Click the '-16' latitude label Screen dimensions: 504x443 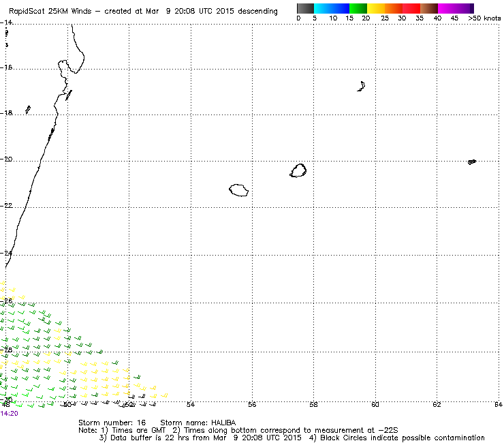point(6,67)
